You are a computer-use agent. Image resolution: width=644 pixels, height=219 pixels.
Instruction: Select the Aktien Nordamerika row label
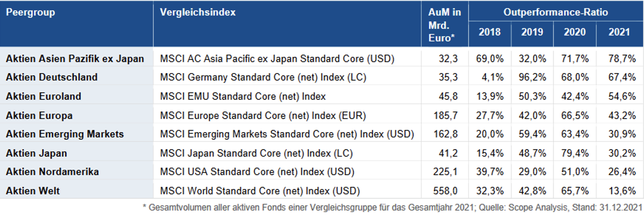pyautogui.click(x=52, y=172)
